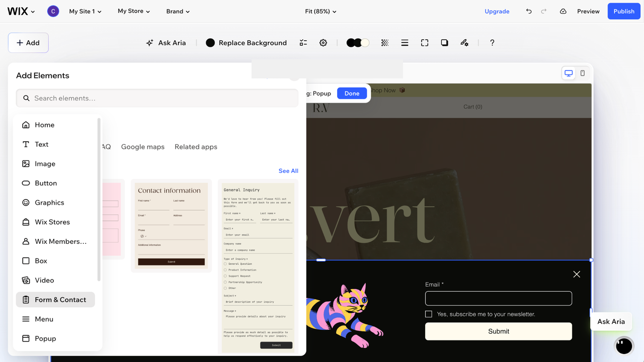644x362 pixels.
Task: Close the popup with the X
Action: click(x=577, y=274)
